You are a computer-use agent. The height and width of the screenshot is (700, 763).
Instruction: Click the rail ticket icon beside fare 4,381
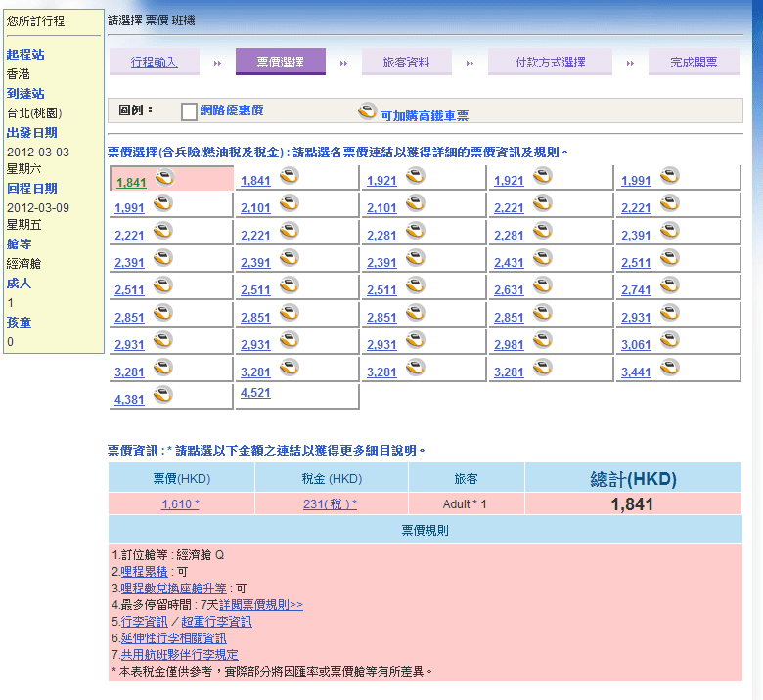pyautogui.click(x=162, y=395)
